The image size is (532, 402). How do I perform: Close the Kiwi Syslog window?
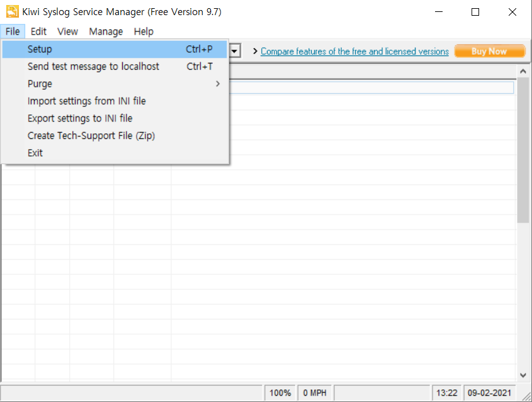512,12
